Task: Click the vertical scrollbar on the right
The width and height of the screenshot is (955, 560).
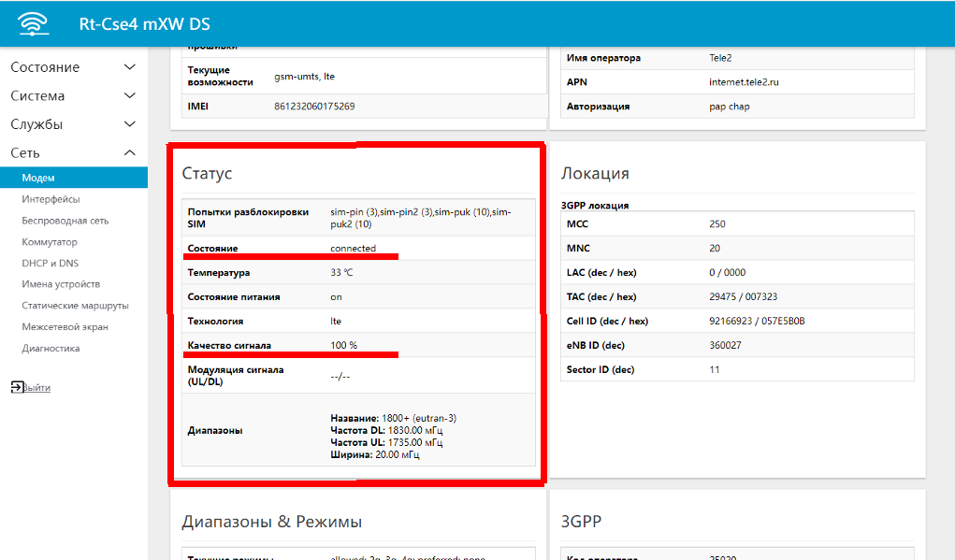Action: [948, 280]
